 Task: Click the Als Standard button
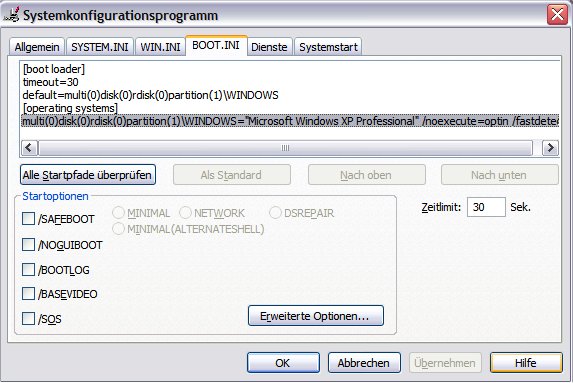(x=232, y=175)
